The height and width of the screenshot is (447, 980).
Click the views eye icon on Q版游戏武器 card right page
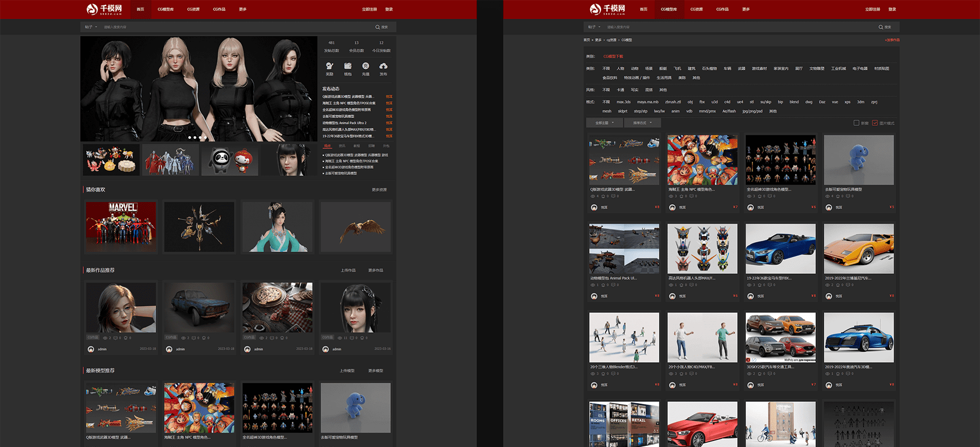pos(593,196)
